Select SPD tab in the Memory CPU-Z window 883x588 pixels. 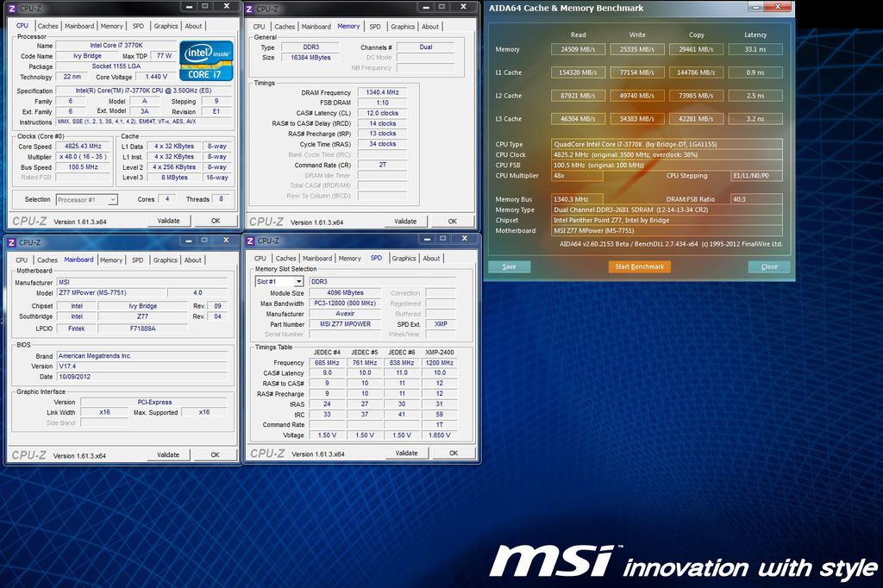[x=375, y=27]
